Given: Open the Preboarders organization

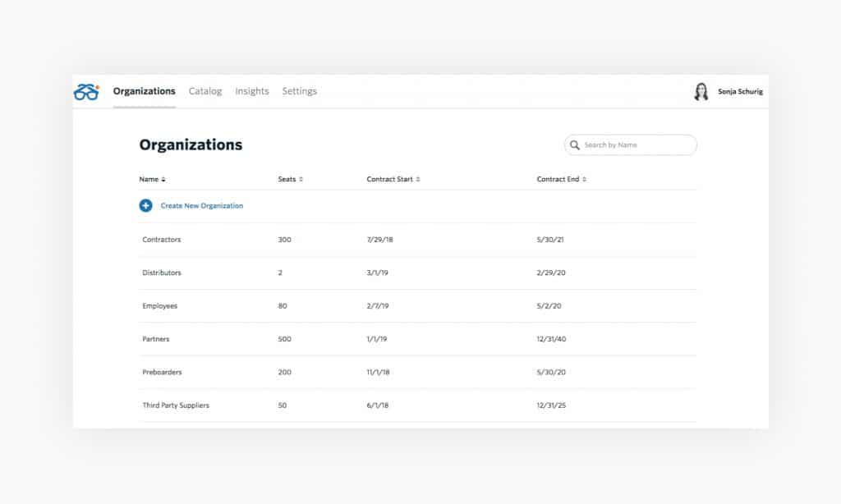Looking at the screenshot, I should 162,372.
